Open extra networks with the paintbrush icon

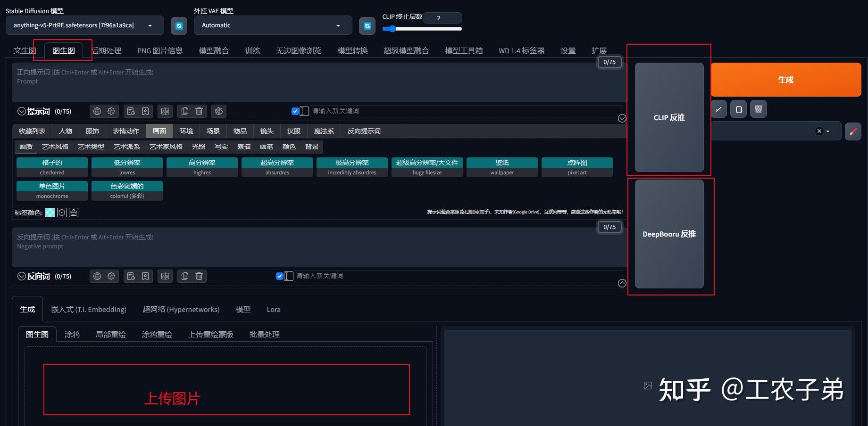pyautogui.click(x=853, y=131)
